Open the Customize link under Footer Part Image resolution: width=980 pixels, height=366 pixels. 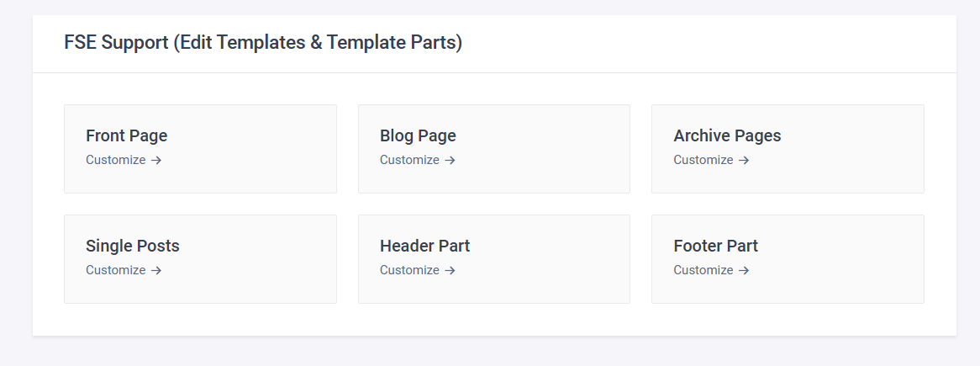point(711,270)
